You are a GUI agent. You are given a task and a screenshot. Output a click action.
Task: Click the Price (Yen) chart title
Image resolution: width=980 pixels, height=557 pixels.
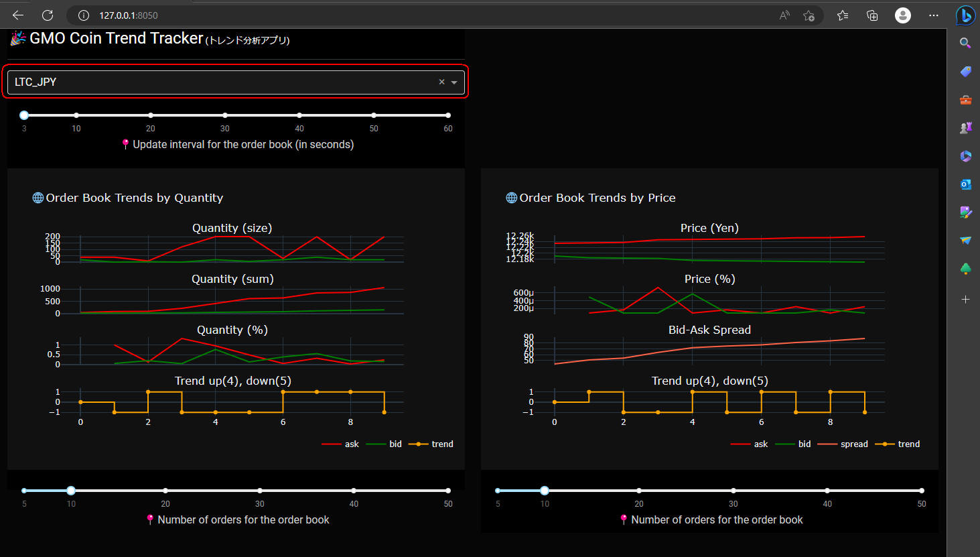tap(709, 228)
